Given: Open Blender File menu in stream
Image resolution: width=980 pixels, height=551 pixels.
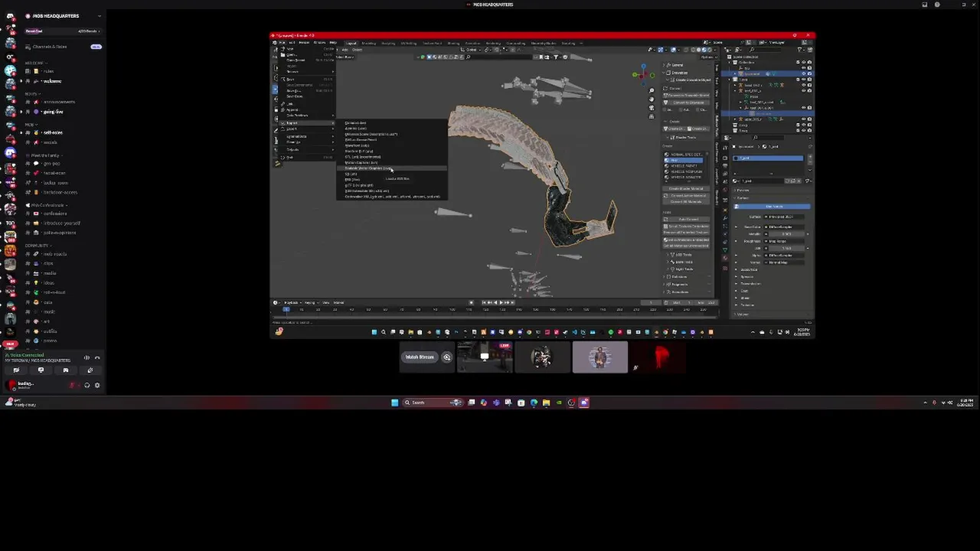Looking at the screenshot, I should 282,43.
